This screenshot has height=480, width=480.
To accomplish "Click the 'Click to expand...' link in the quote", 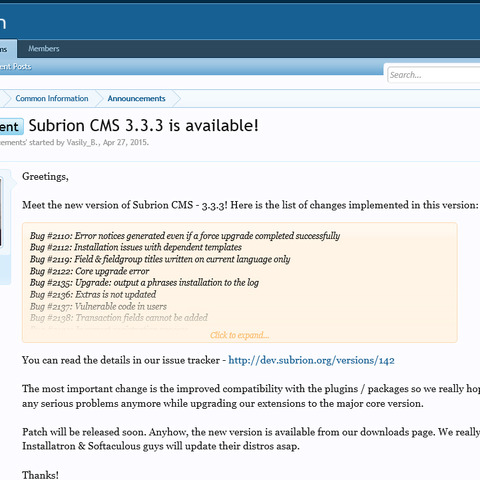I will click(239, 335).
